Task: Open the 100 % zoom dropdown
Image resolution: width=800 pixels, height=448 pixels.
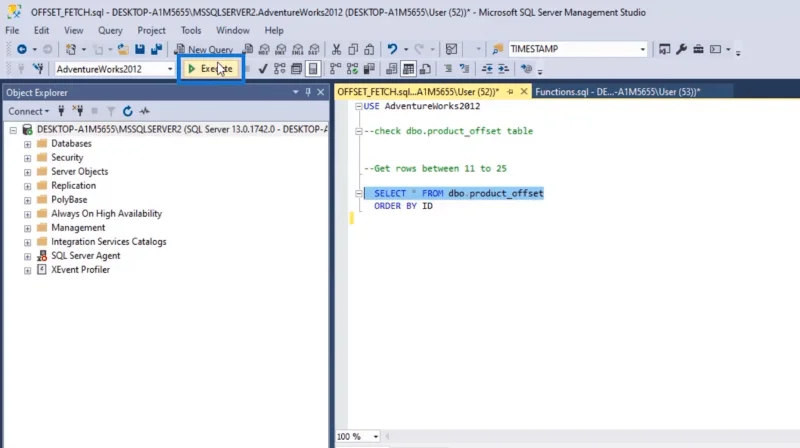Action: [376, 437]
